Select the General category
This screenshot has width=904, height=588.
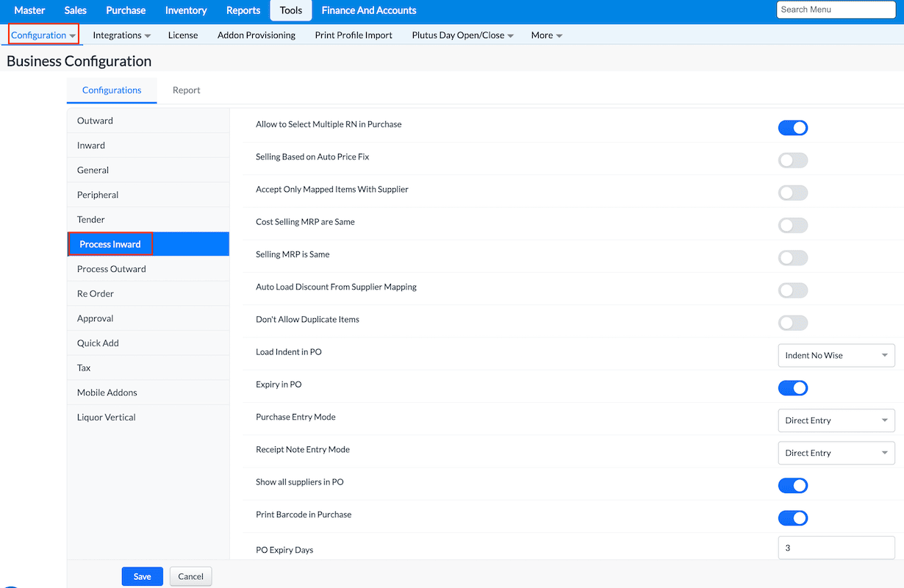(148, 170)
